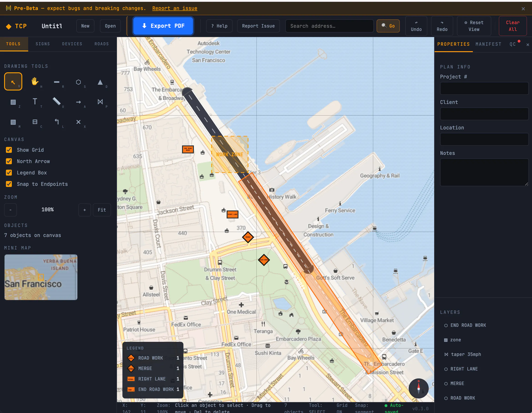This screenshot has height=413, width=532.
Task: Pick the Arrow tool (A)
Action: [78, 102]
